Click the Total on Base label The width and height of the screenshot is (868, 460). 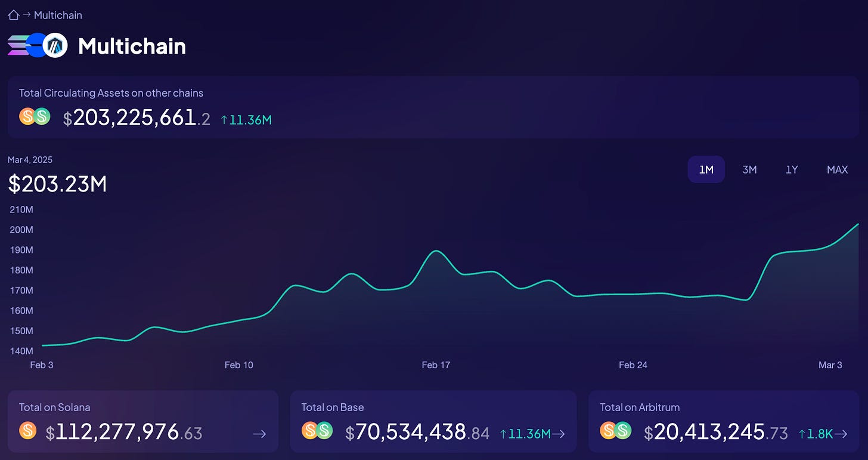[333, 407]
